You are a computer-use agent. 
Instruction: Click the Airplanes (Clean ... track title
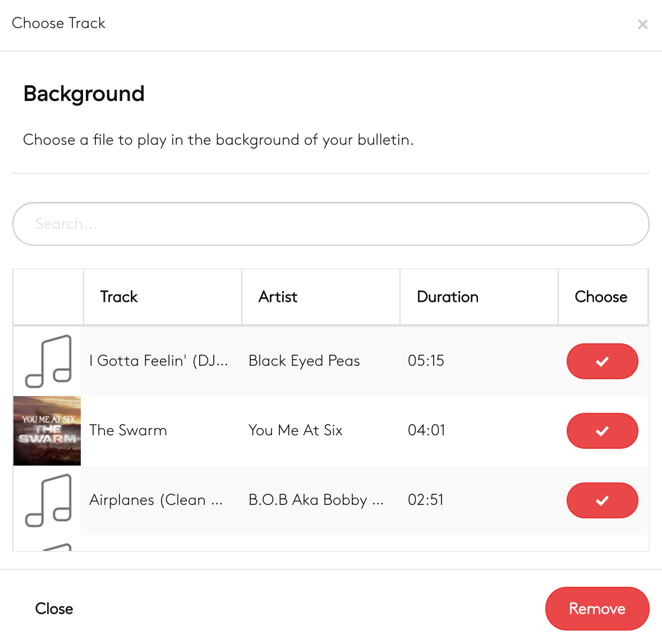pyautogui.click(x=156, y=500)
